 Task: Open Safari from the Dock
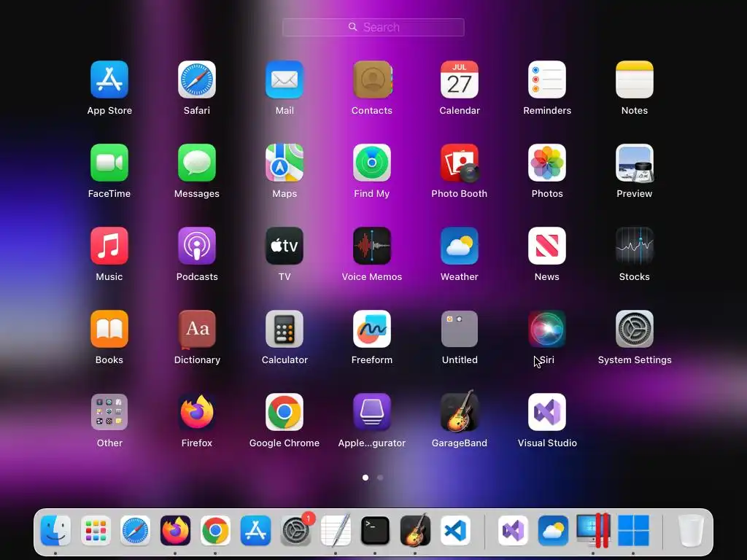point(135,530)
